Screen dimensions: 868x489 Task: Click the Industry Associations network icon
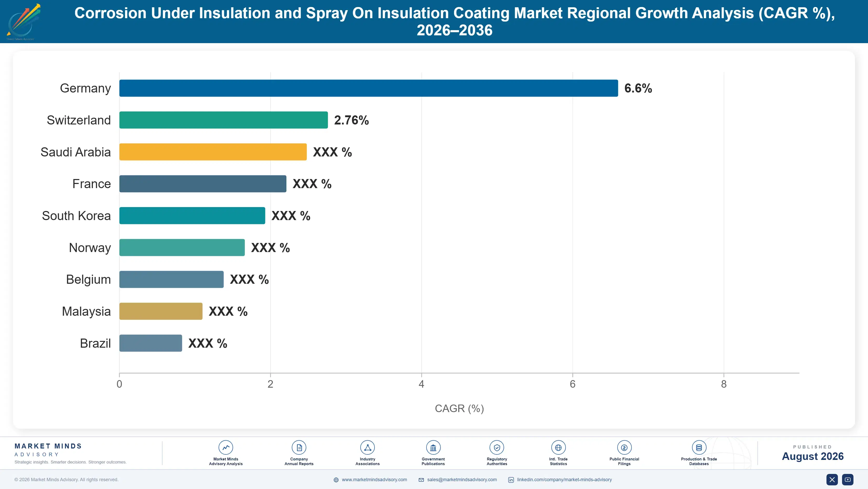point(367,447)
